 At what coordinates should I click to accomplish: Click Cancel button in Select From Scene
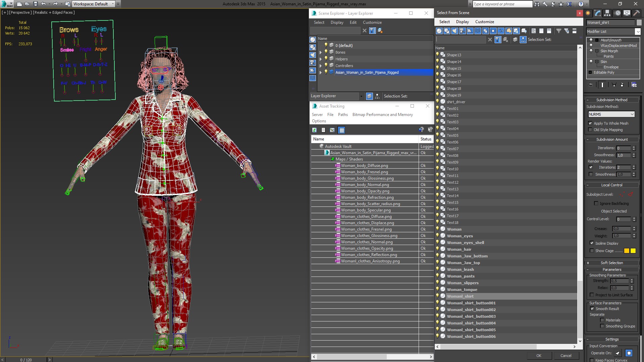[x=566, y=356]
